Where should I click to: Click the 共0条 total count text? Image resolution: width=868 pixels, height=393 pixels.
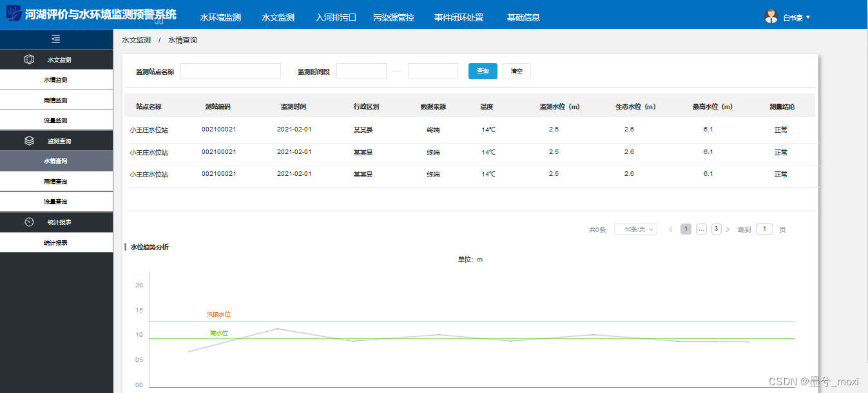pos(597,230)
